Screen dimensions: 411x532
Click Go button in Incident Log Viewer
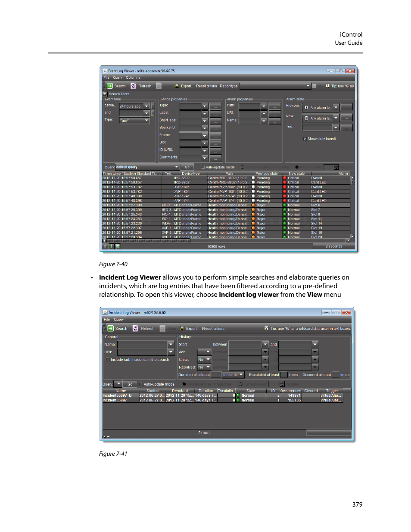click(x=130, y=384)
